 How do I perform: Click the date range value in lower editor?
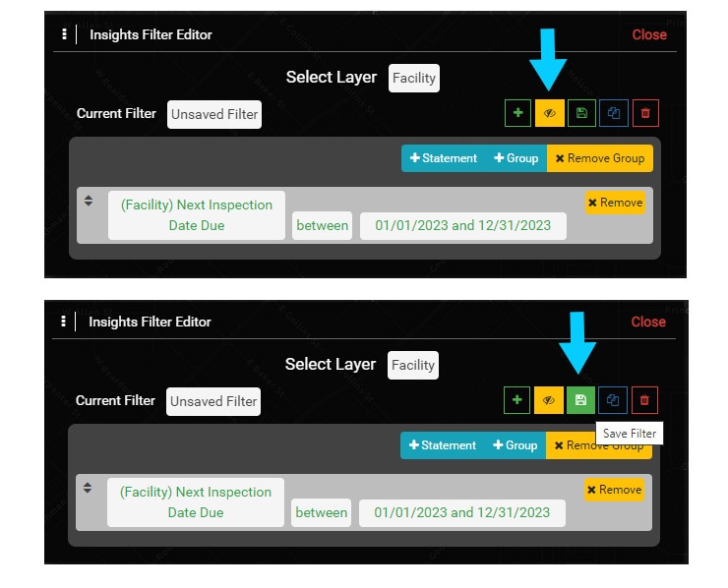[461, 512]
